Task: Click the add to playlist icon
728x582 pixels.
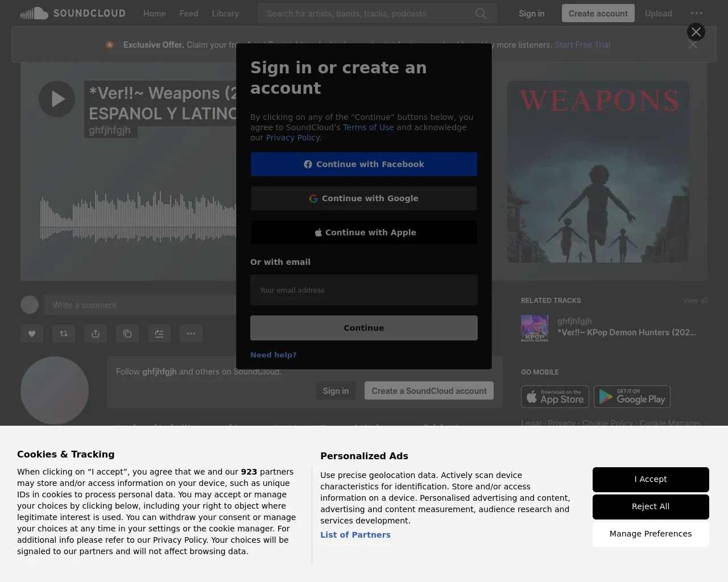Action: (x=159, y=334)
